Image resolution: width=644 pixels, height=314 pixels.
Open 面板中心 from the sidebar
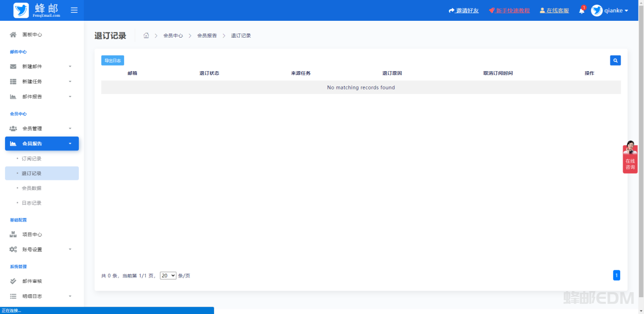(x=32, y=35)
